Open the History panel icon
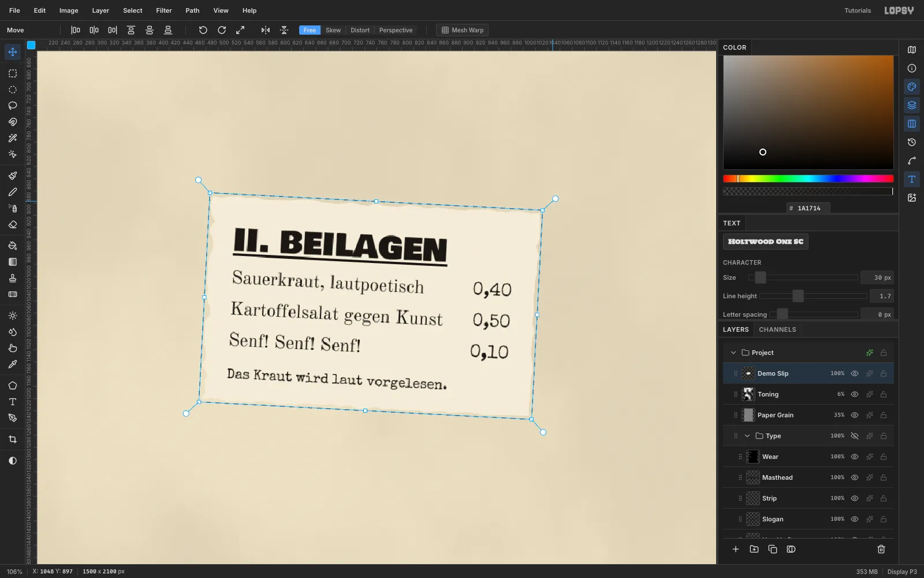Viewport: 924px width, 578px height. coord(912,142)
